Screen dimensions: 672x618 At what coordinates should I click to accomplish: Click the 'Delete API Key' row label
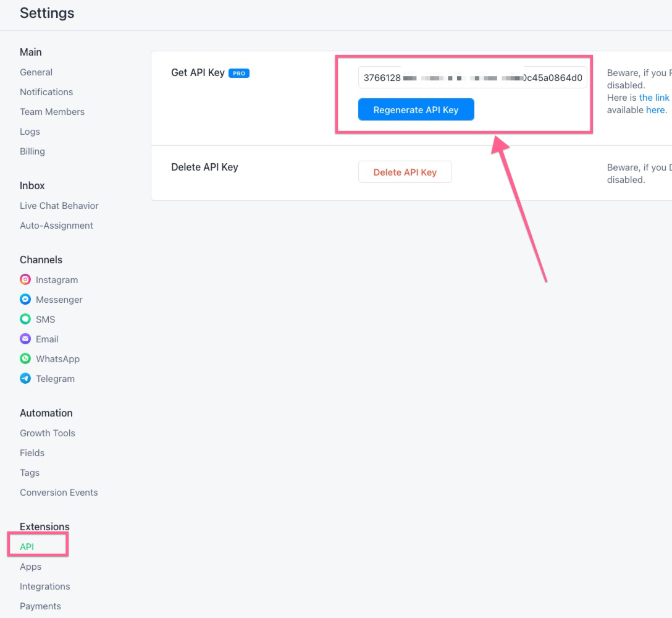click(204, 167)
